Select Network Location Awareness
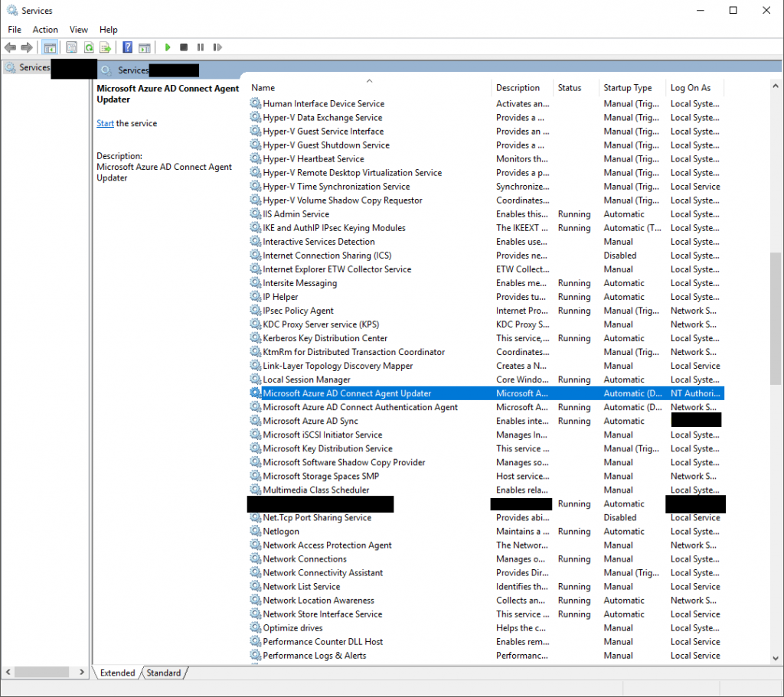Screen dimensions: 784x697 click(x=486, y=600)
